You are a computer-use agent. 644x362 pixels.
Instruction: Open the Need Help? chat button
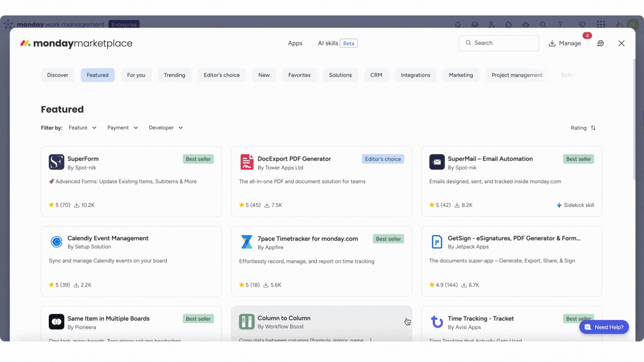(x=604, y=327)
